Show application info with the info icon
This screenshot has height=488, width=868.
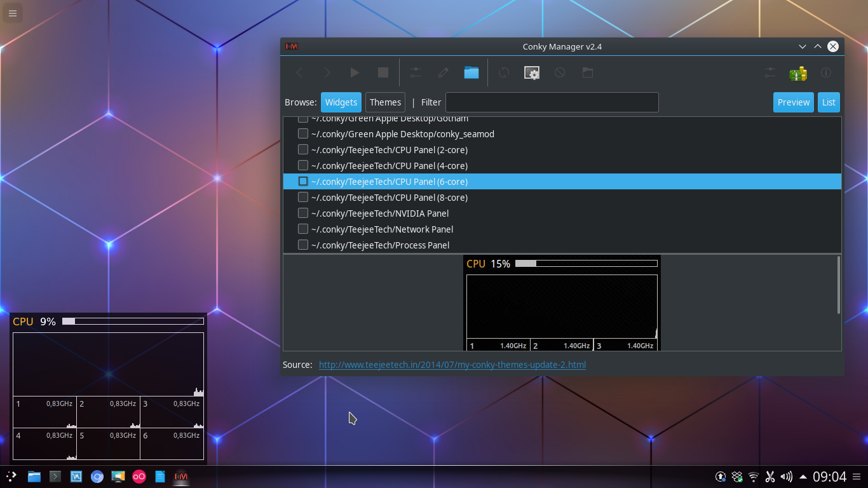pos(826,72)
